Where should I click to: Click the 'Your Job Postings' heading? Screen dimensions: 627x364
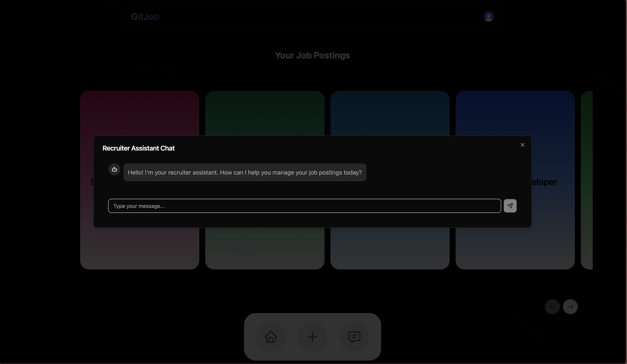point(312,55)
